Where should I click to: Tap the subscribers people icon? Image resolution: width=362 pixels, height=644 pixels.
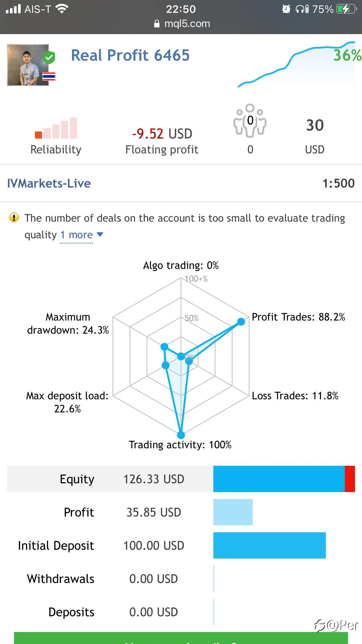[250, 120]
